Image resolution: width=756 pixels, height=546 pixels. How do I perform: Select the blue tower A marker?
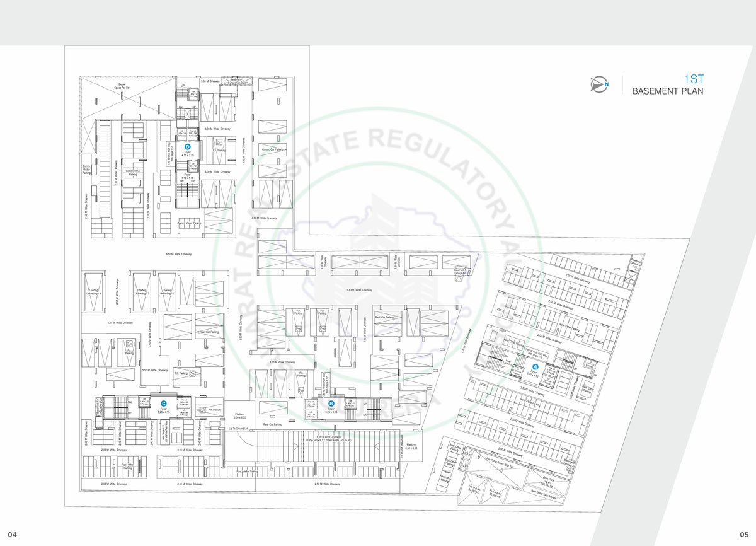coord(535,366)
